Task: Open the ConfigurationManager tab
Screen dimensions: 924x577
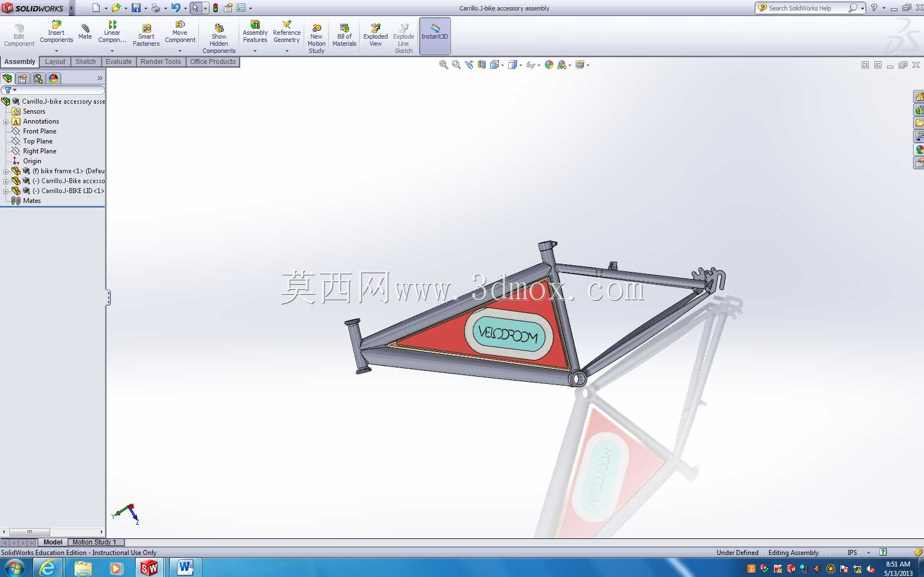Action: point(38,78)
